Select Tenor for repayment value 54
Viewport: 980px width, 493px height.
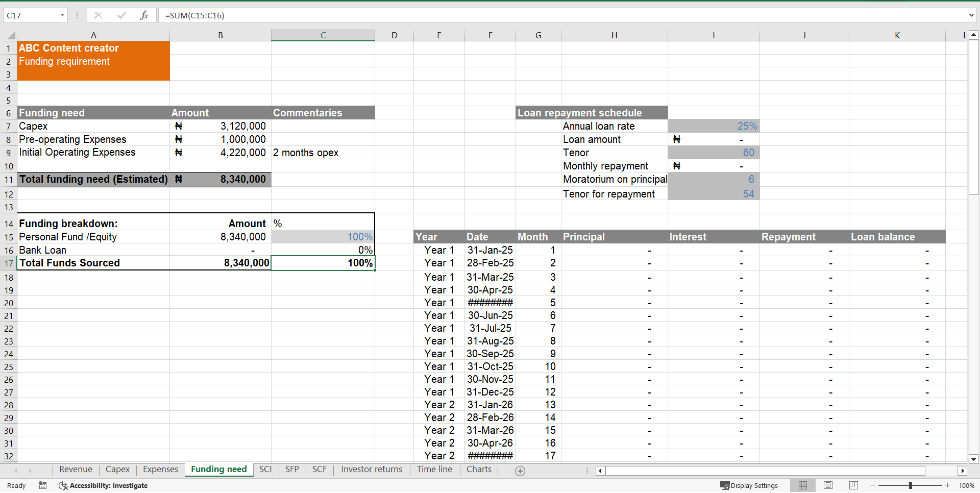[714, 194]
